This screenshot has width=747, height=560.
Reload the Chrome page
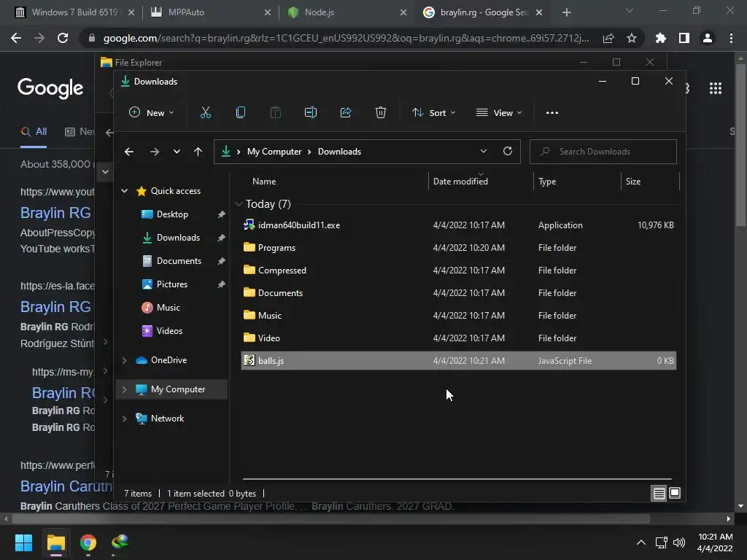[63, 38]
